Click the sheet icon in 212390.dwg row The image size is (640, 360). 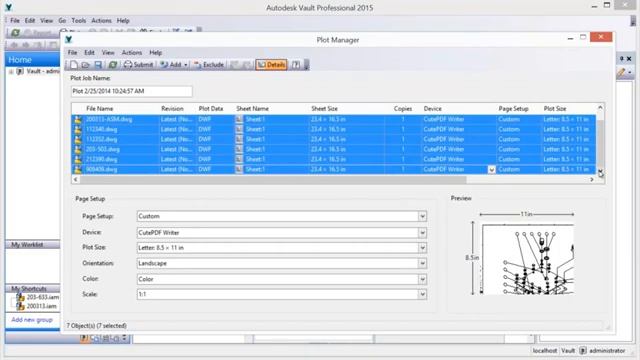pyautogui.click(x=239, y=159)
